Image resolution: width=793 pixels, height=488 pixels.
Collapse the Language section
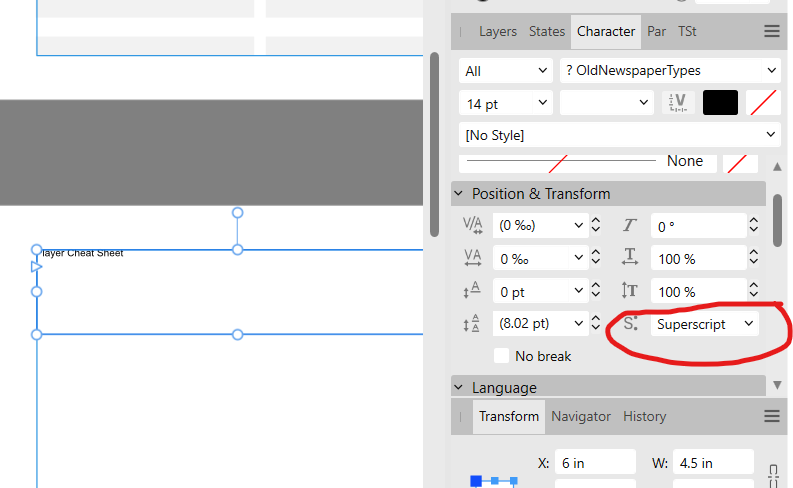click(x=459, y=387)
